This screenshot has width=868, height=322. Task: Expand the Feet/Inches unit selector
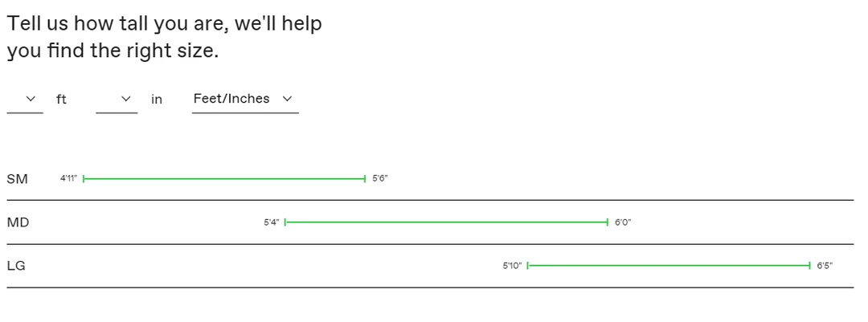(244, 100)
